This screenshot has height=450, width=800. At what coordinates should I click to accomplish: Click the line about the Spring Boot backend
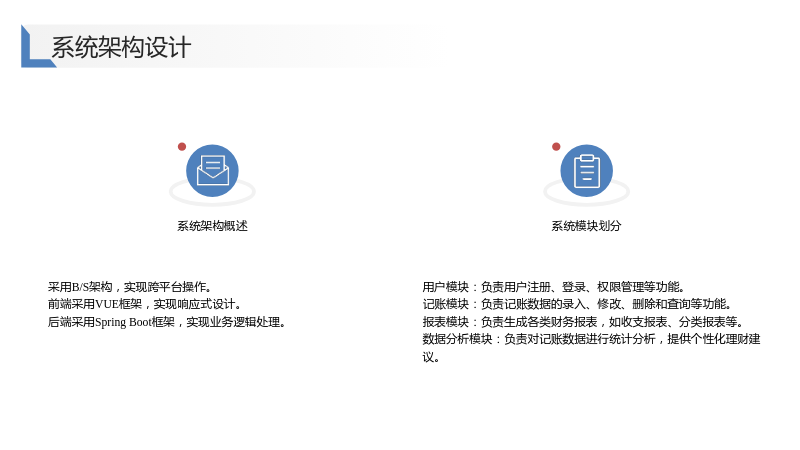167,322
